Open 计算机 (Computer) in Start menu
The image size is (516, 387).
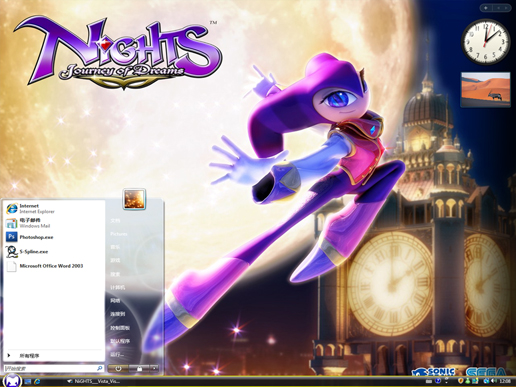point(117,287)
